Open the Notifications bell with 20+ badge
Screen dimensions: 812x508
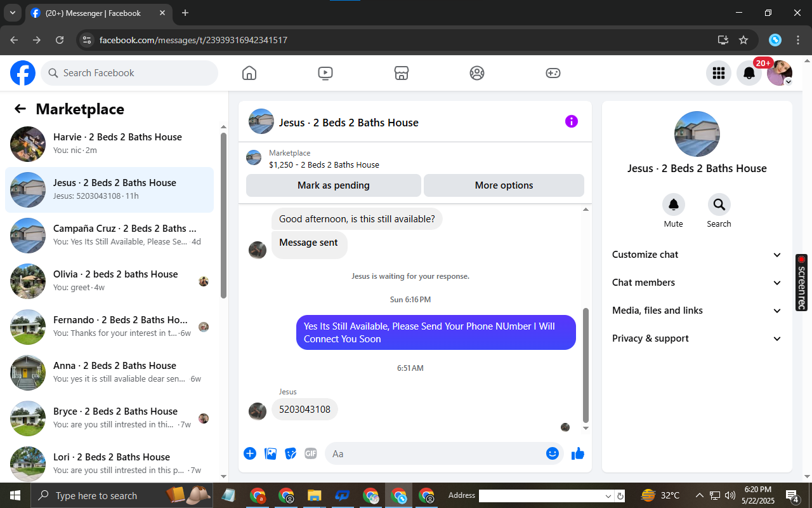pos(749,73)
